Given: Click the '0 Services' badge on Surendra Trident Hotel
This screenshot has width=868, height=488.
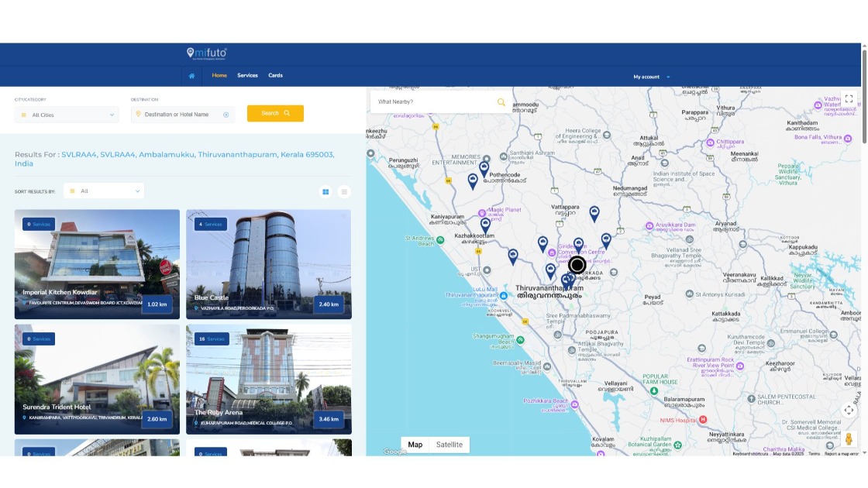Looking at the screenshot, I should [x=39, y=339].
